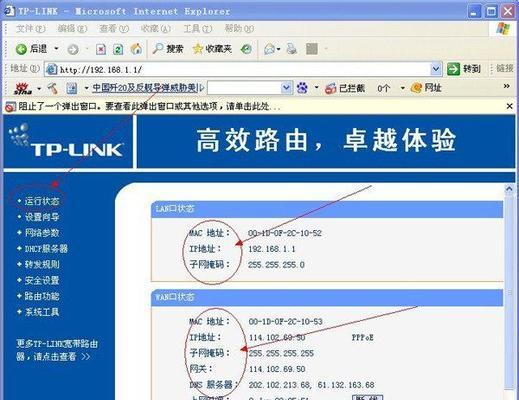Viewport: 519px width, 400px height.
Task: Click the 链接 links toolbar label
Action: [504, 68]
